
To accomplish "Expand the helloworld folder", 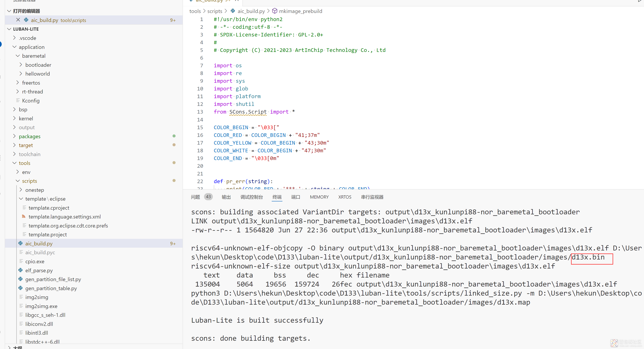I will tap(21, 74).
